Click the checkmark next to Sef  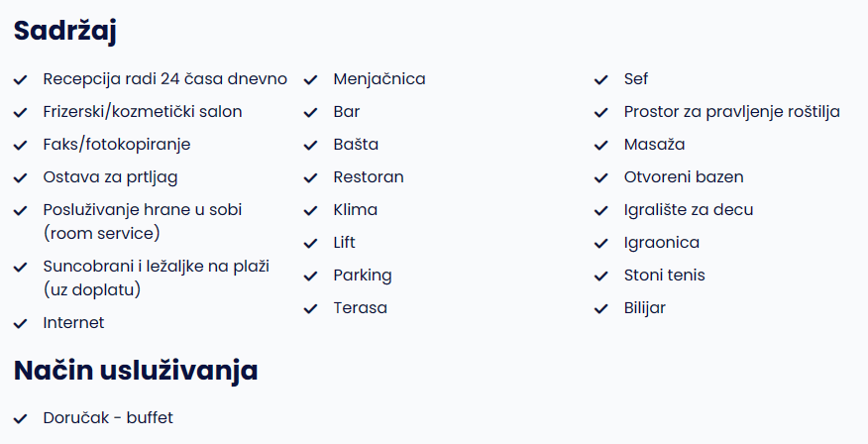[601, 79]
